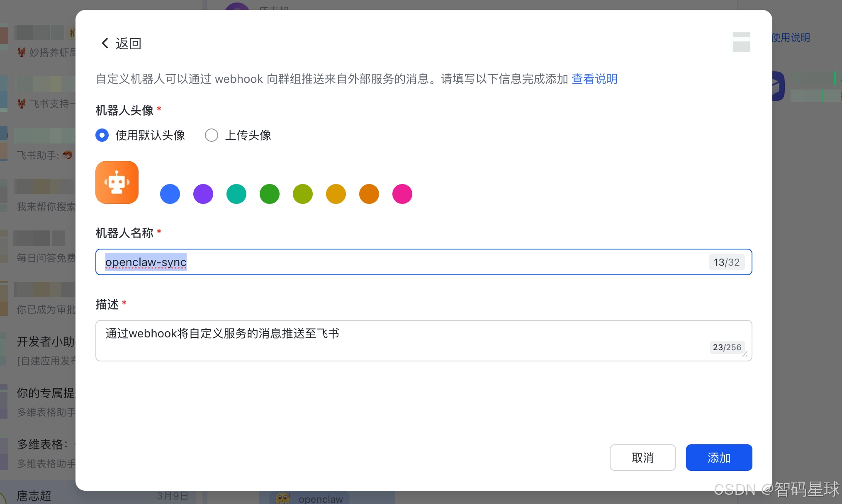This screenshot has width=842, height=504.
Task: Pick the teal avatar color
Action: point(236,194)
